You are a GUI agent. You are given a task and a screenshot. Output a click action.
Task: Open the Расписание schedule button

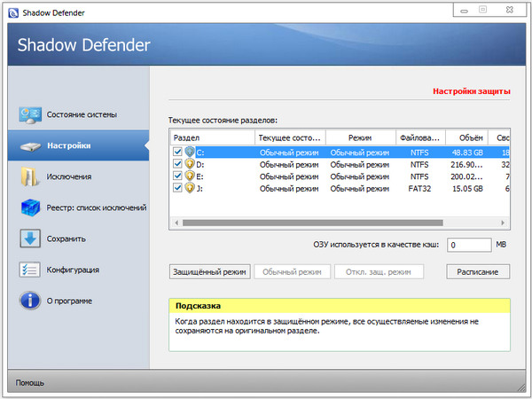click(478, 271)
